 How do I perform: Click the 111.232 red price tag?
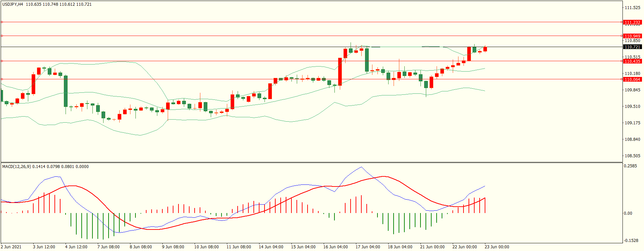coord(632,23)
